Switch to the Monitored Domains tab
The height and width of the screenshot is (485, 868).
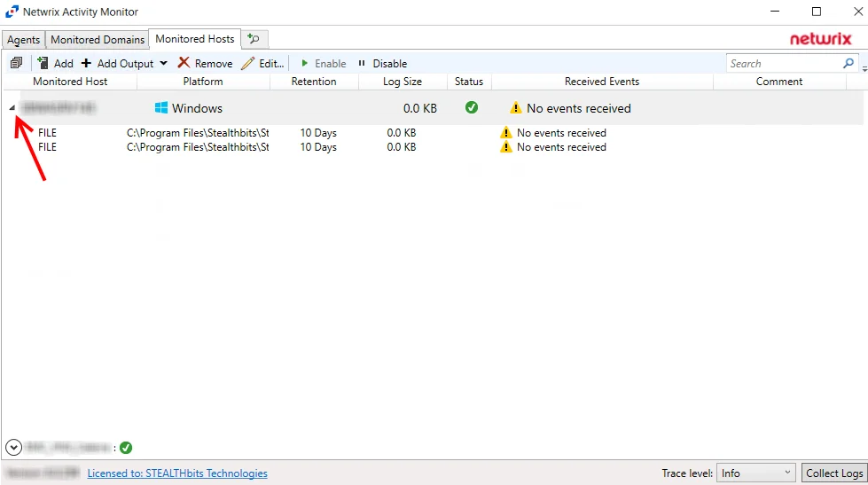98,40
